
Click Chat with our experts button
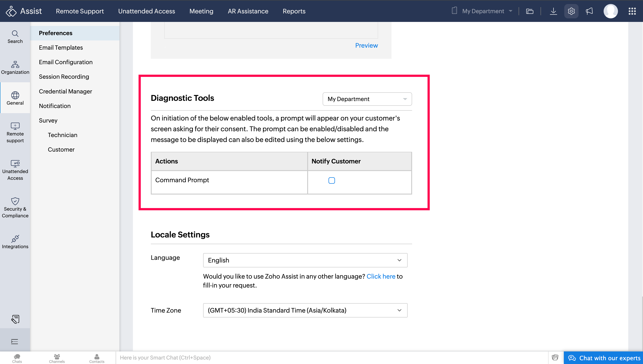[603, 358]
